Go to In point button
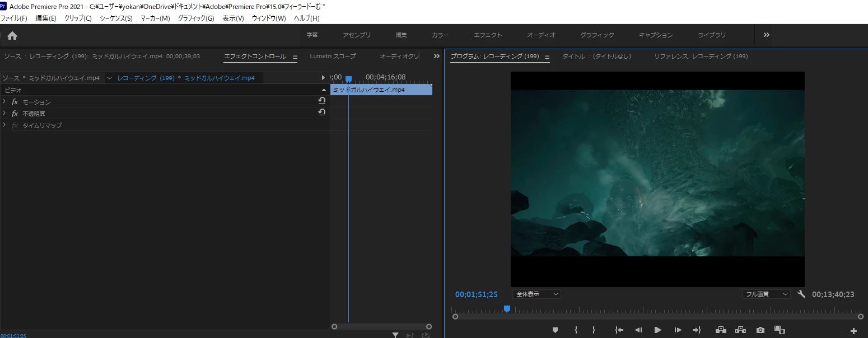The width and height of the screenshot is (868, 338). tap(619, 330)
